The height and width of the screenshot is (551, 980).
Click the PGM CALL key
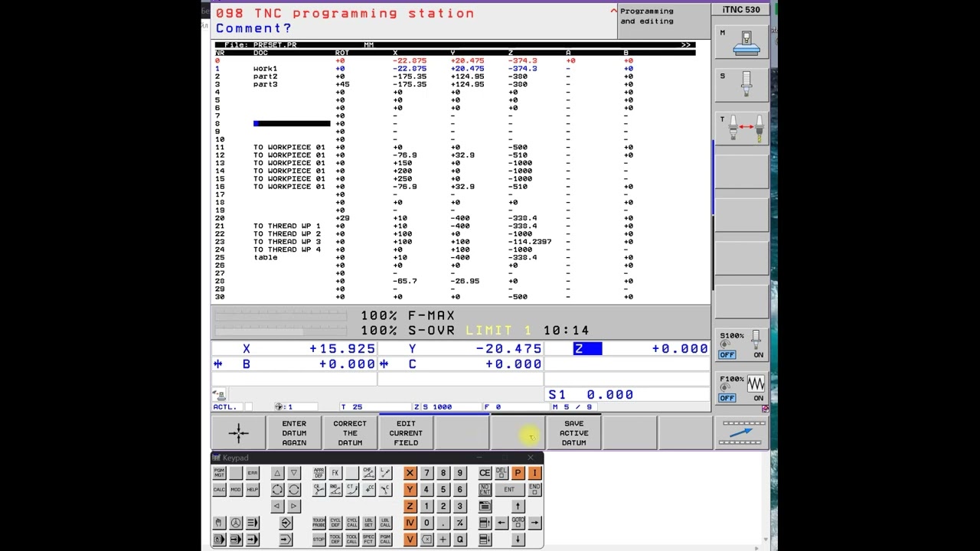(x=385, y=540)
